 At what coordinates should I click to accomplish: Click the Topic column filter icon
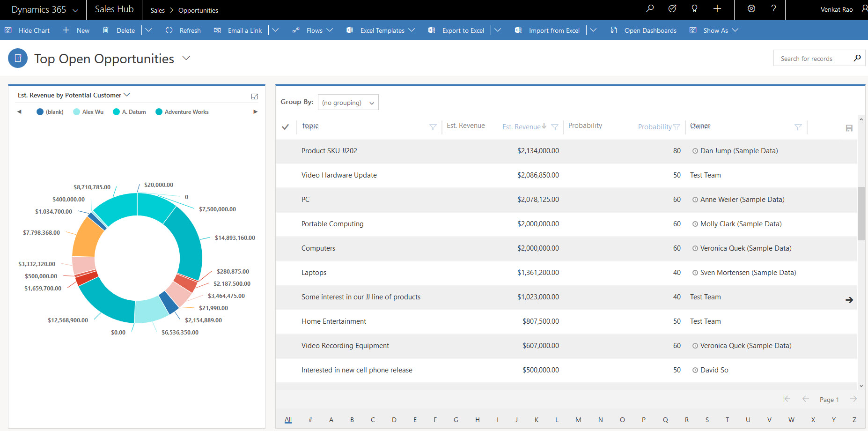(x=433, y=127)
